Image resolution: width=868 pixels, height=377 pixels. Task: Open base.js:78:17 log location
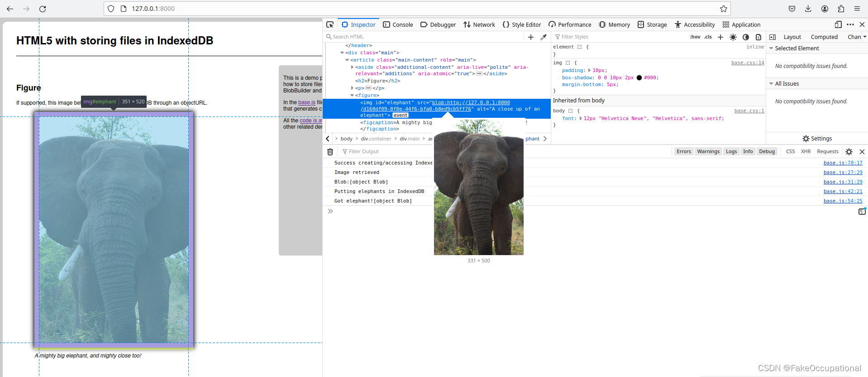pos(843,163)
